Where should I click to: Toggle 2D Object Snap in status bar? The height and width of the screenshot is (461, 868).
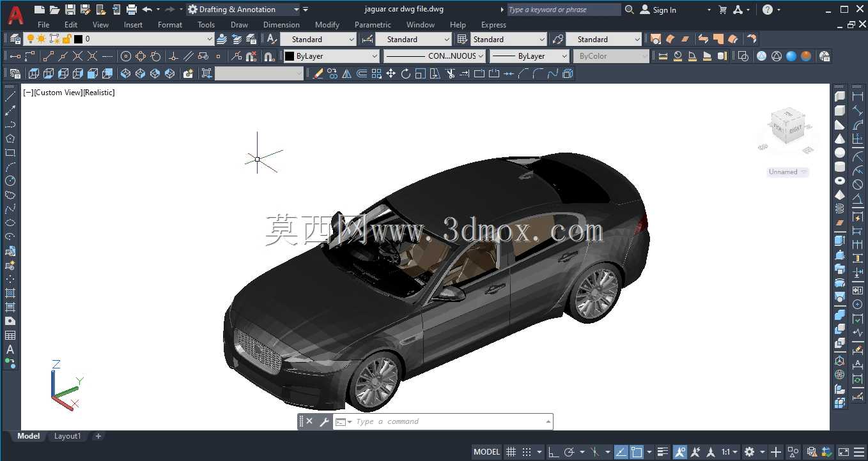(x=637, y=452)
